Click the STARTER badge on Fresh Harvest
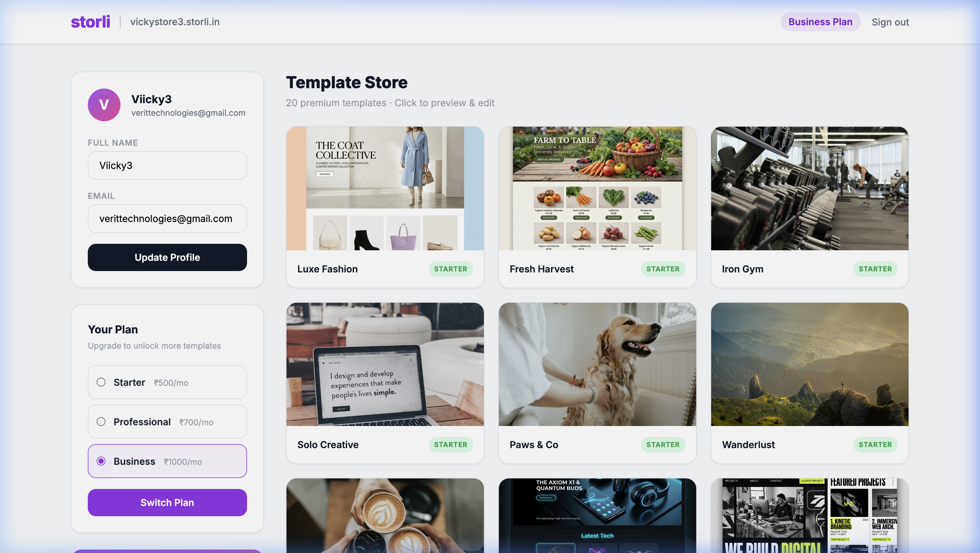 tap(663, 269)
